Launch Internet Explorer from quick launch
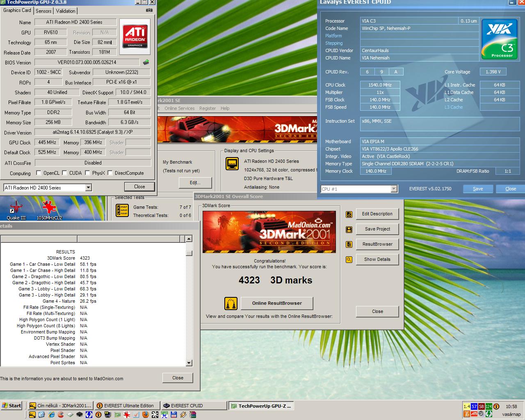Viewport: 525px width, 420px height. pos(52,415)
